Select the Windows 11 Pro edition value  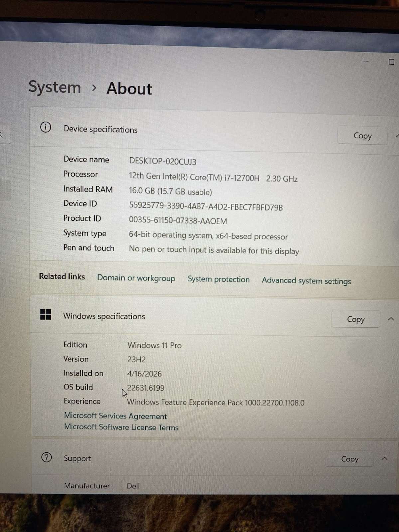pos(154,345)
